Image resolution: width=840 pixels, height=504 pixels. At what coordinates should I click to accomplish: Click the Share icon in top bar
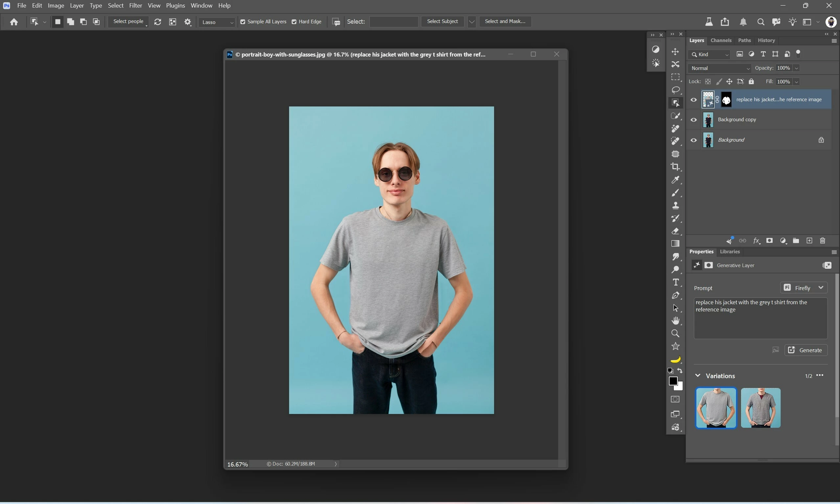725,22
